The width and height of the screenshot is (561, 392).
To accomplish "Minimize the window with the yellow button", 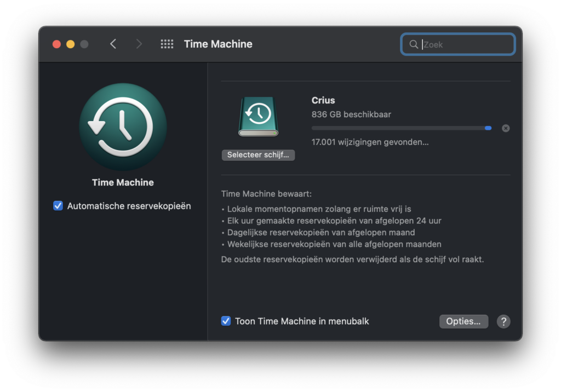I will coord(71,44).
